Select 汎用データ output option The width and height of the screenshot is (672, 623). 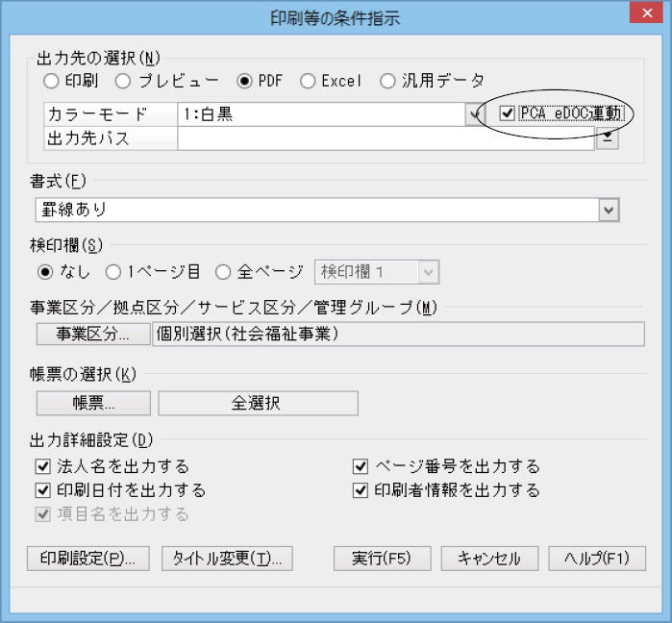click(386, 82)
